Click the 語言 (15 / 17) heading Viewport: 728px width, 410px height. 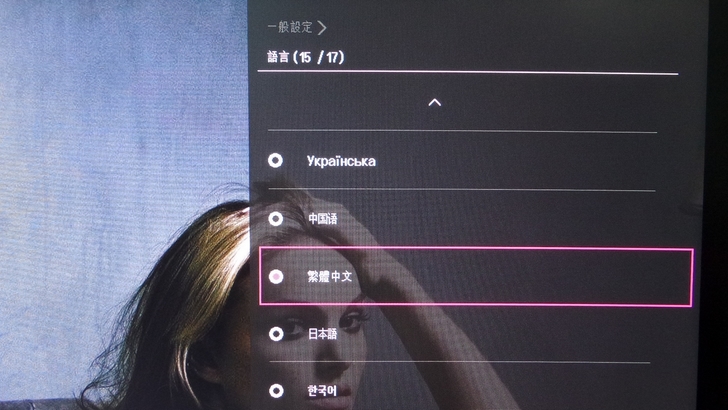pos(306,57)
